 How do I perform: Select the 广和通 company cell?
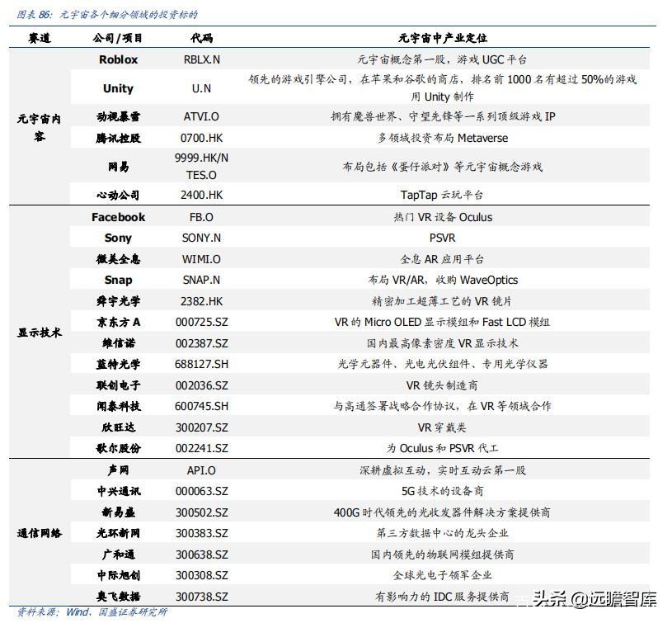tap(118, 555)
